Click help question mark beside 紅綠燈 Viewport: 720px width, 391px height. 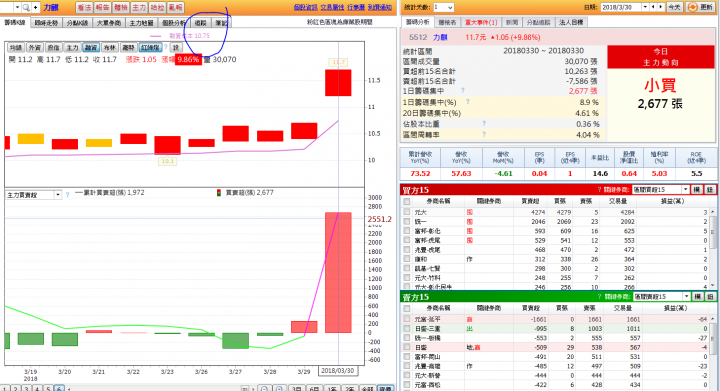(x=166, y=48)
